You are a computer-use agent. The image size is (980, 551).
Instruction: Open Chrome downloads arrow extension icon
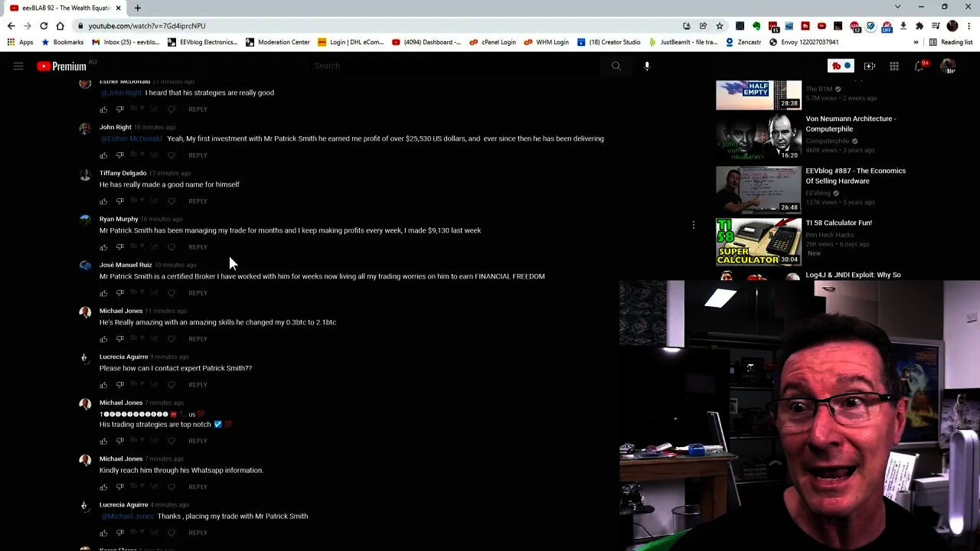[903, 26]
